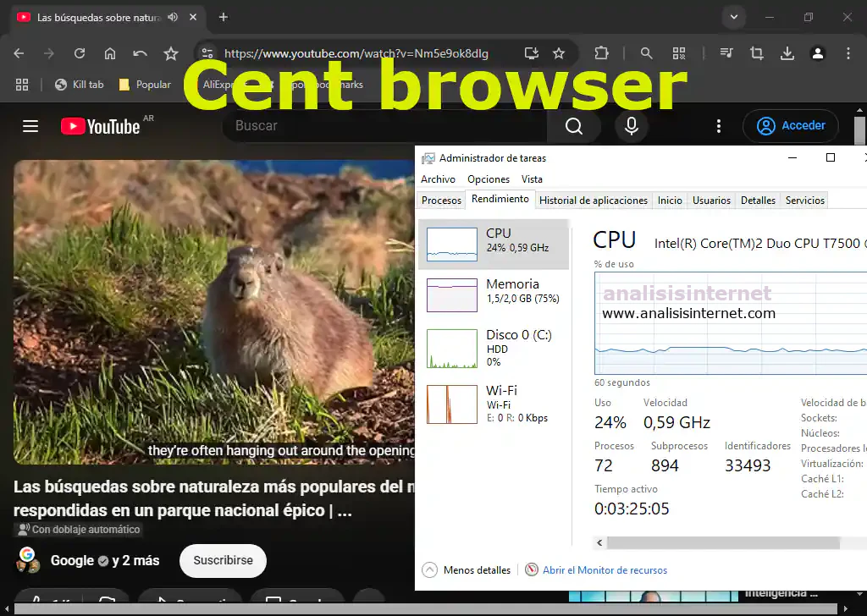The height and width of the screenshot is (616, 867).
Task: Click the page vertical scrollbar thumb
Action: (x=859, y=130)
